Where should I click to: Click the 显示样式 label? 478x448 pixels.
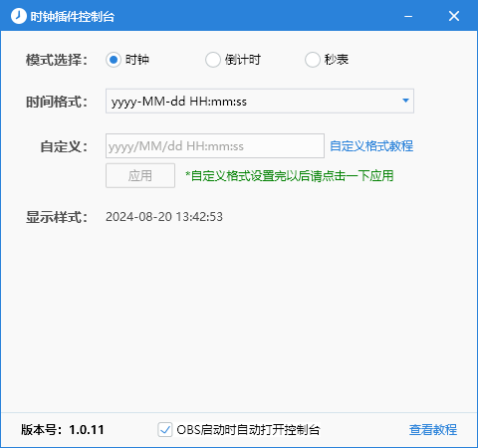[x=57, y=217]
